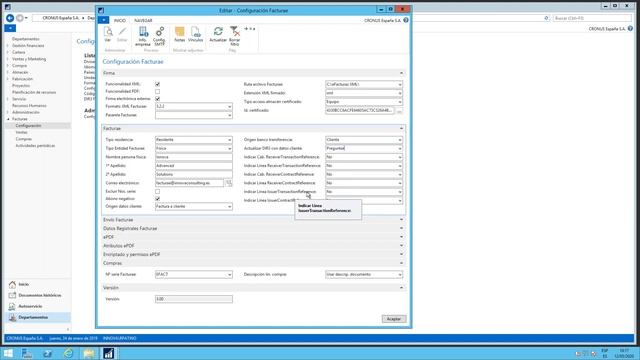Screen dimensions: 640x360
Task: Click the back navigation arrow in main window
Action: [10, 18]
